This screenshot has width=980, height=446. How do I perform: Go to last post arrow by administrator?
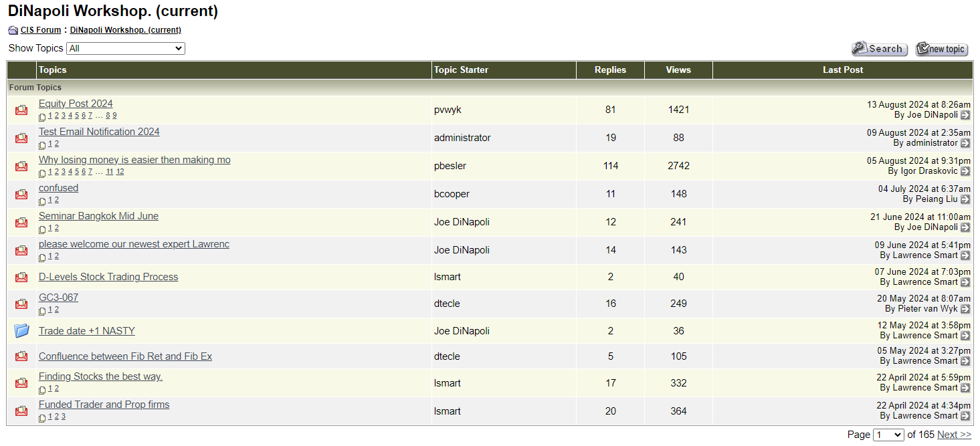click(965, 143)
